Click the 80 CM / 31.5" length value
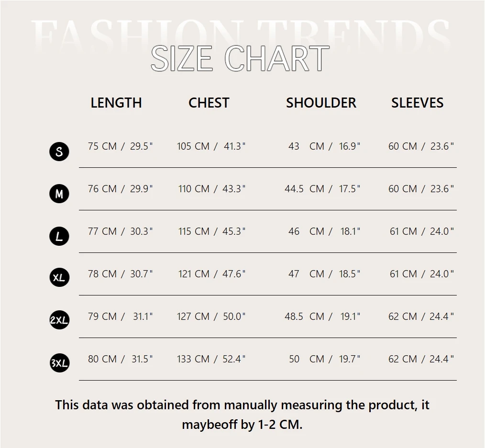 [x=121, y=359]
